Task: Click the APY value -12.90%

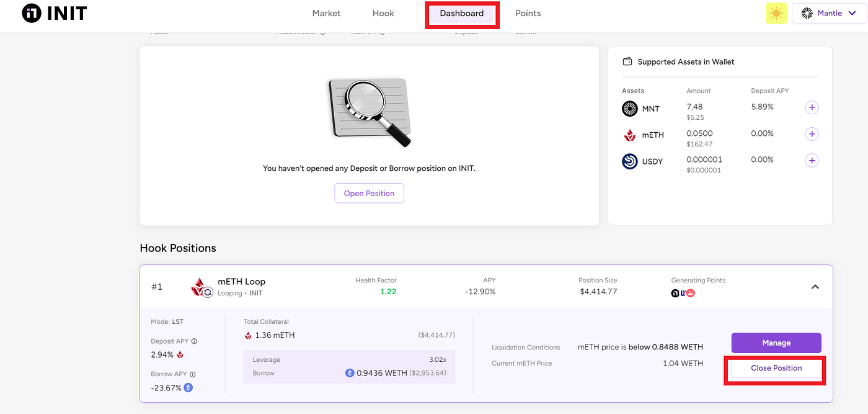Action: 481,292
